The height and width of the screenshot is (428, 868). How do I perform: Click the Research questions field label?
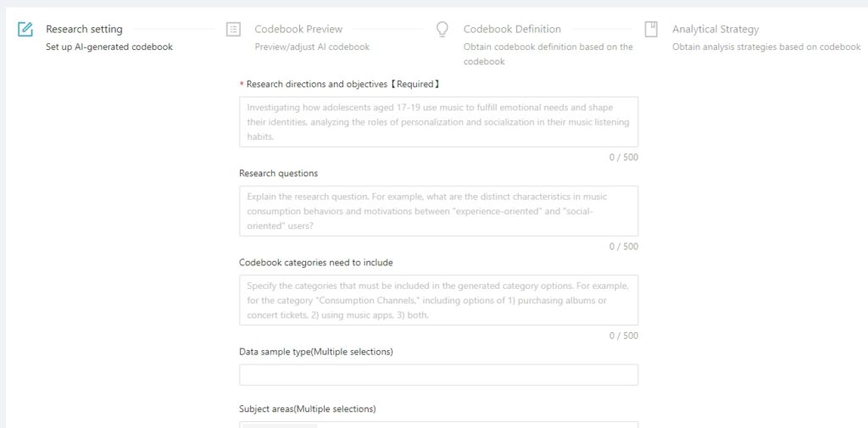pyautogui.click(x=278, y=173)
